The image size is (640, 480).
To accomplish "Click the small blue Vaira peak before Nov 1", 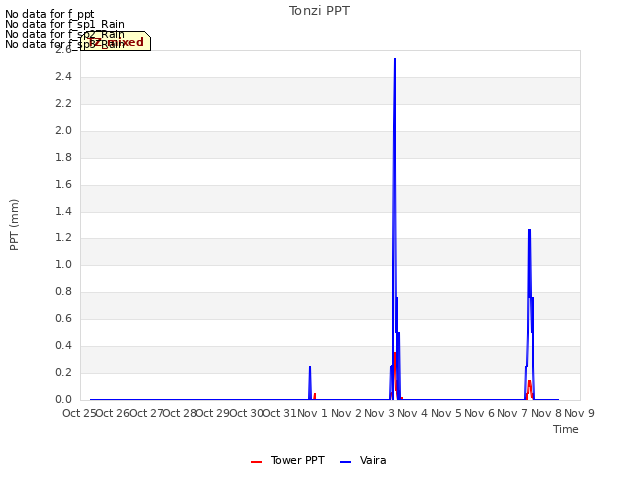I will point(310,367).
